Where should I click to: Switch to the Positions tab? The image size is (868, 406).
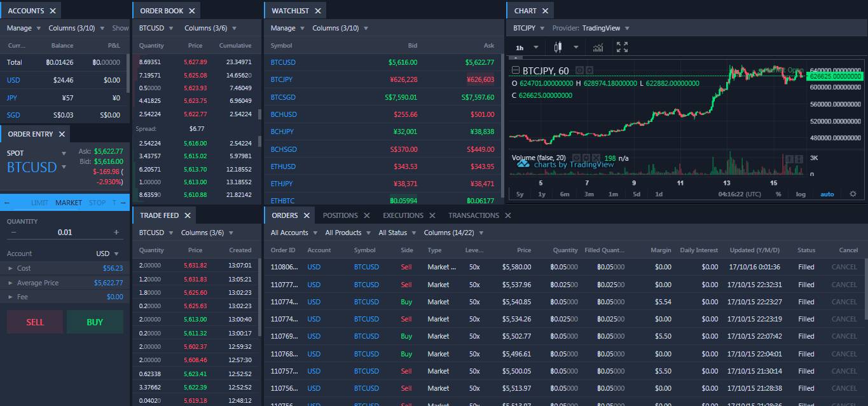[340, 215]
